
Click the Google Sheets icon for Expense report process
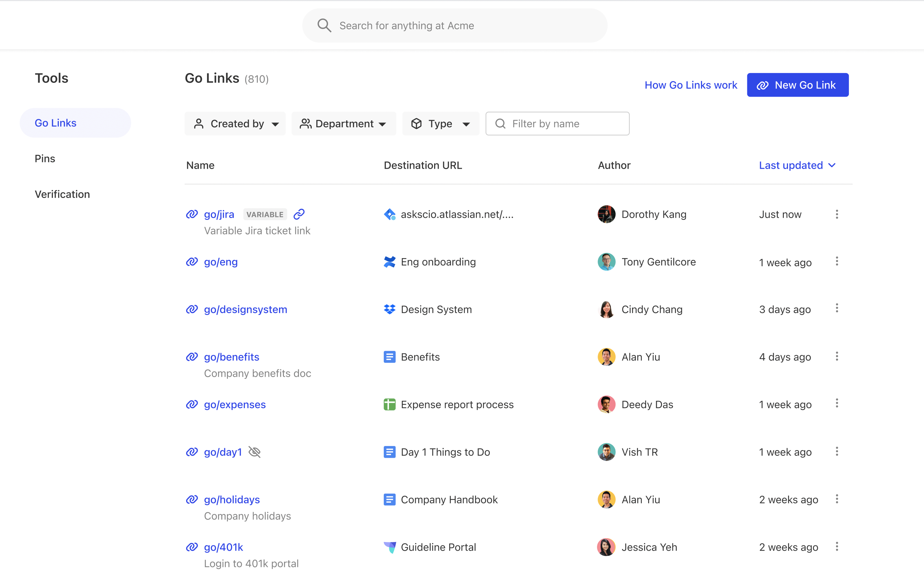tap(390, 404)
